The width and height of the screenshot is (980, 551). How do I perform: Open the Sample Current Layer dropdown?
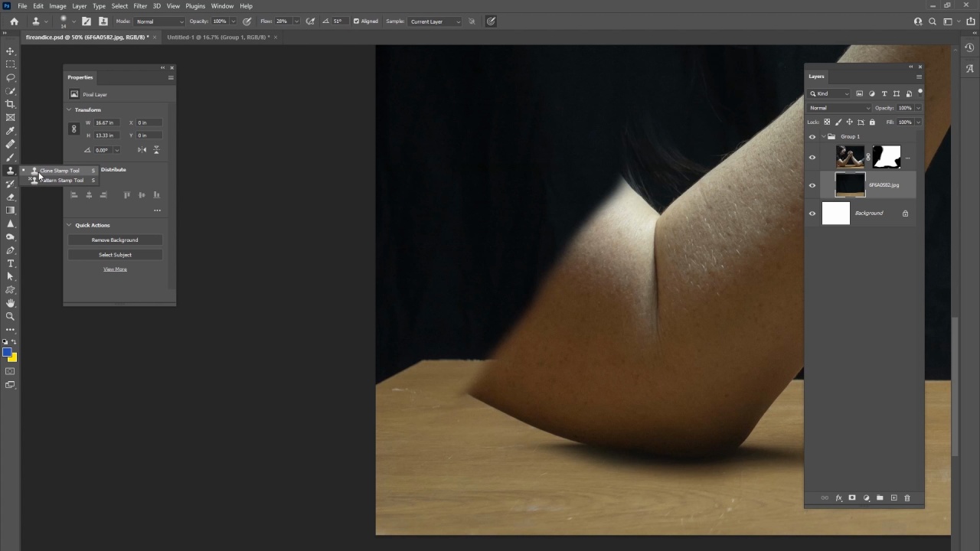click(x=434, y=21)
